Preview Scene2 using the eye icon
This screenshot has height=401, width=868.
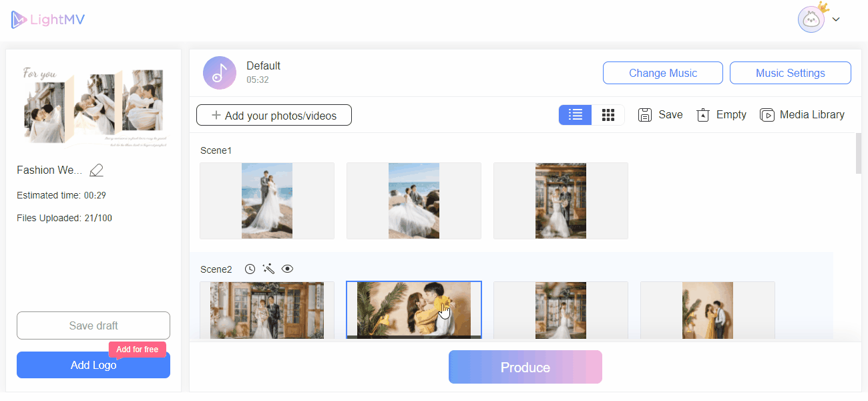(287, 269)
